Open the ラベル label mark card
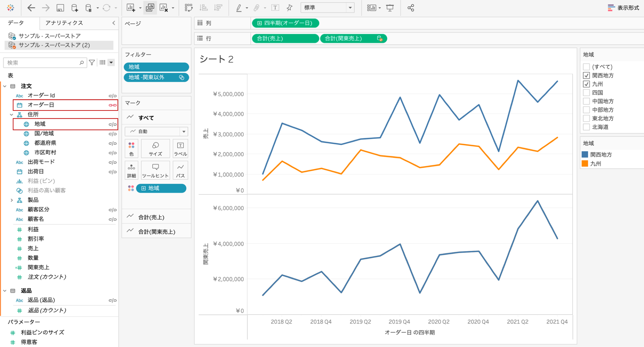The width and height of the screenshot is (644, 347). [180, 149]
